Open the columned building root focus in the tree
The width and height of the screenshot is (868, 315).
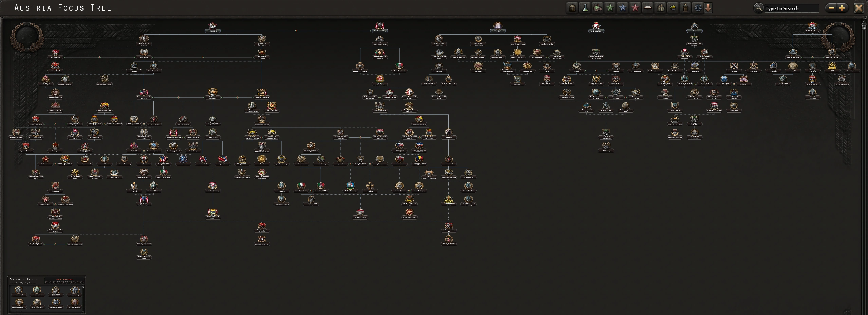click(x=498, y=27)
